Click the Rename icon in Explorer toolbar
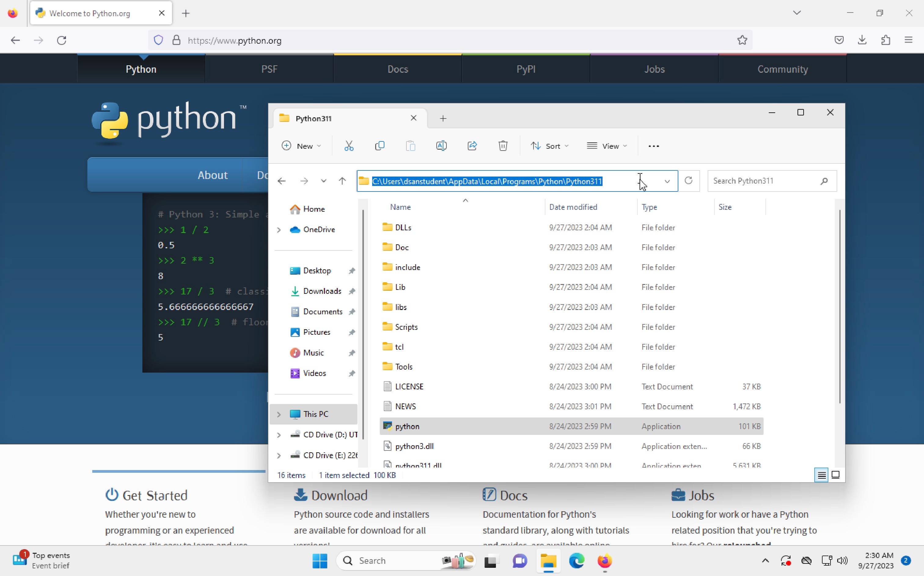The image size is (924, 576). point(441,146)
